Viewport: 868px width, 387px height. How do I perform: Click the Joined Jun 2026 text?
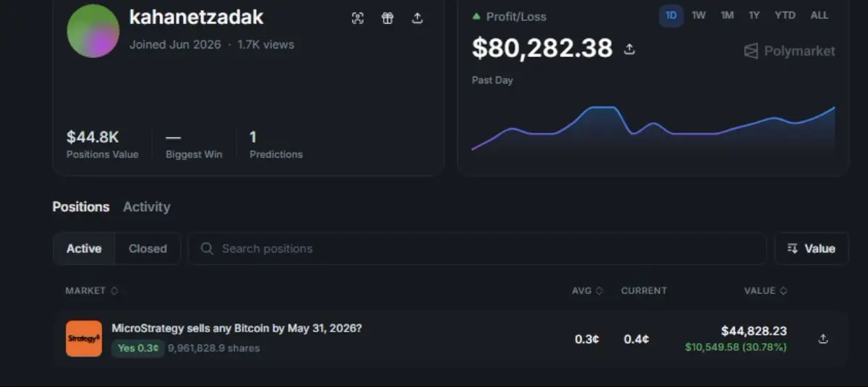tap(175, 44)
